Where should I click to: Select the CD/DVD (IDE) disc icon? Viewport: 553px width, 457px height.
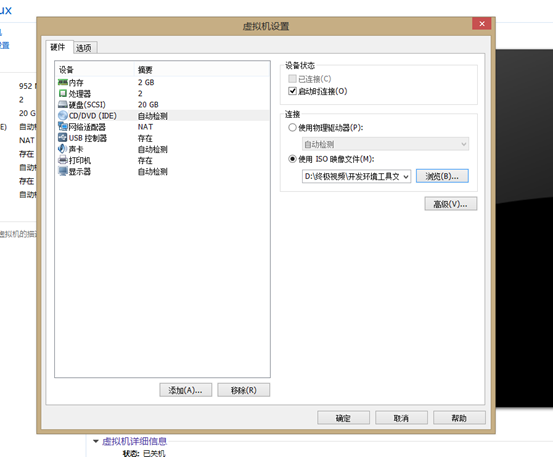click(63, 116)
